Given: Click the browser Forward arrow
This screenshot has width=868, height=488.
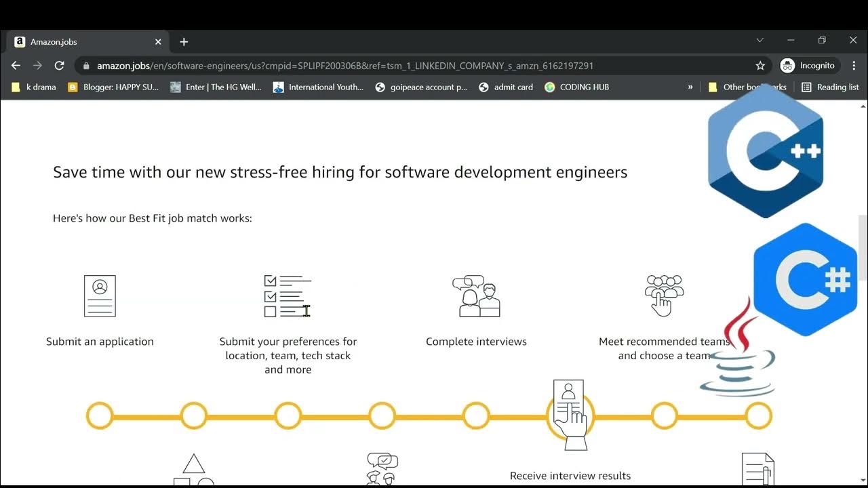Looking at the screenshot, I should click(x=38, y=66).
